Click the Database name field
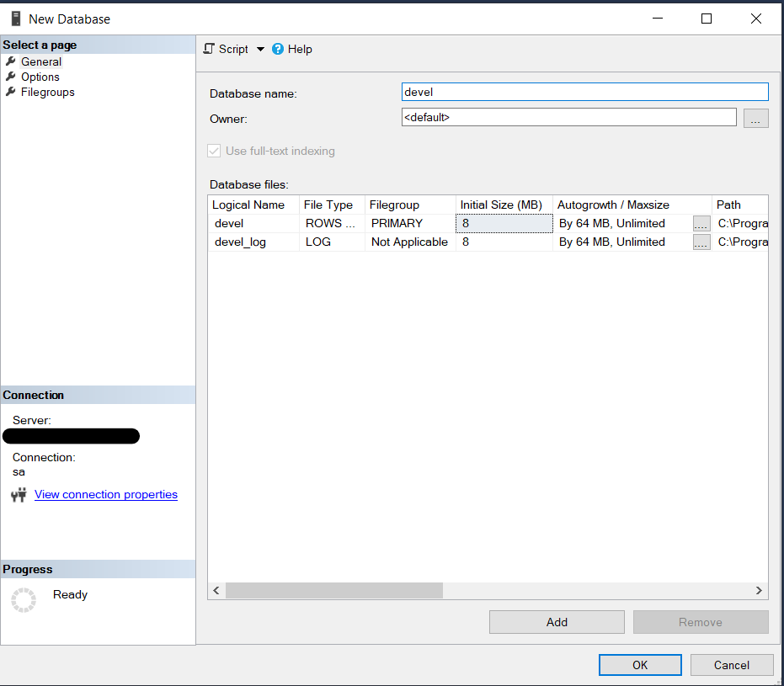This screenshot has width=784, height=686. click(584, 92)
